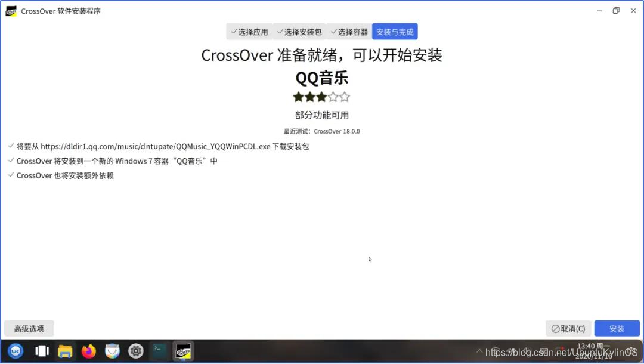644x364 pixels.
Task: Open 高级选项 advanced options
Action: point(29,328)
